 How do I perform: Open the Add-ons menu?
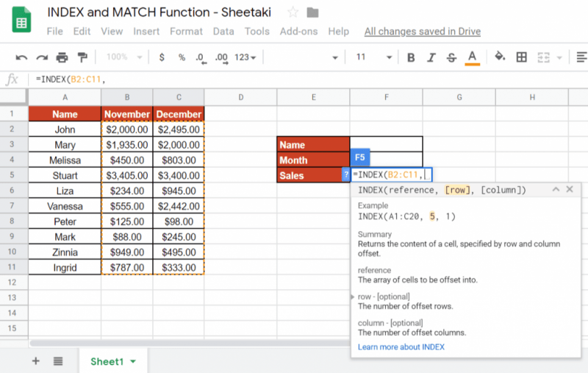(x=298, y=31)
